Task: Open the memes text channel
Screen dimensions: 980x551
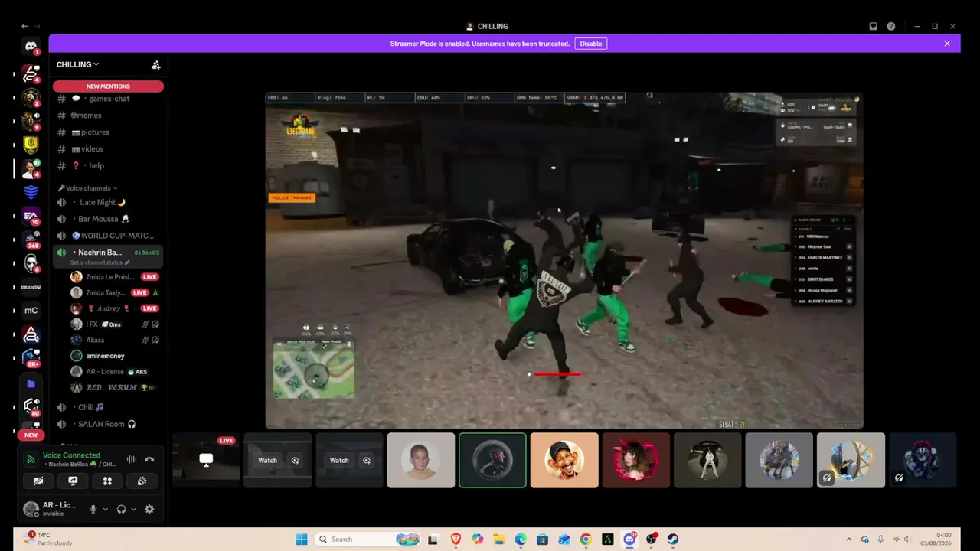Action: (108, 116)
